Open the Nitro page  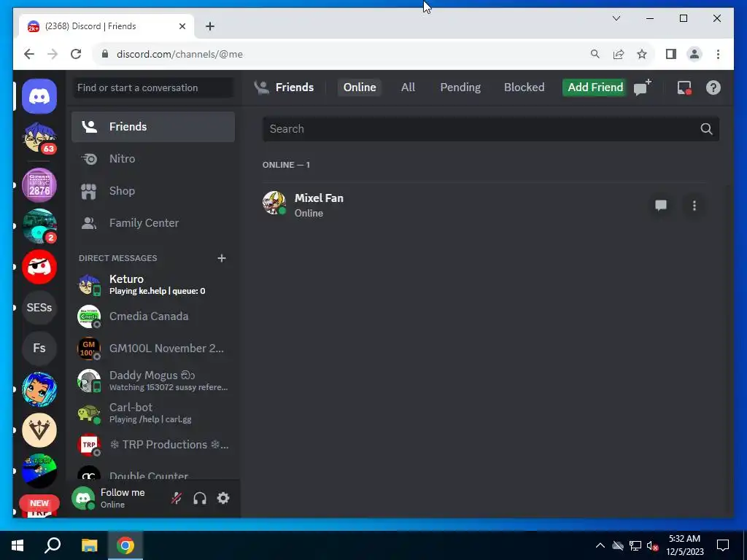[x=153, y=158]
